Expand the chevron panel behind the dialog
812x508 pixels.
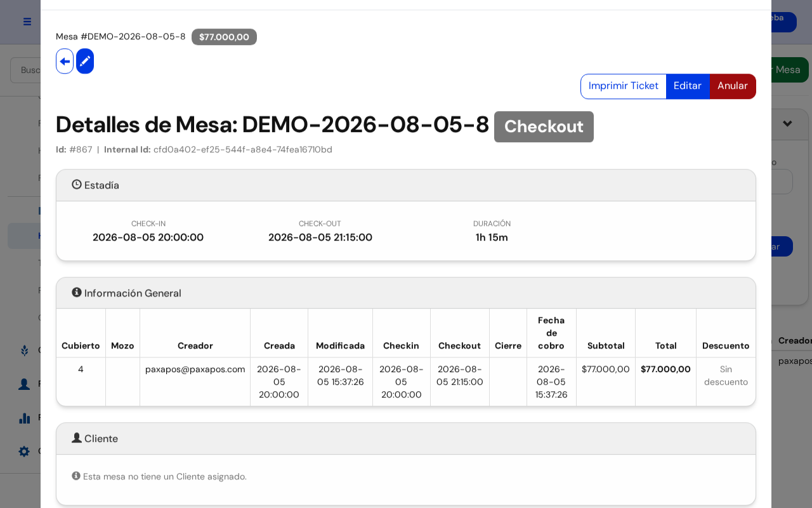(x=787, y=124)
